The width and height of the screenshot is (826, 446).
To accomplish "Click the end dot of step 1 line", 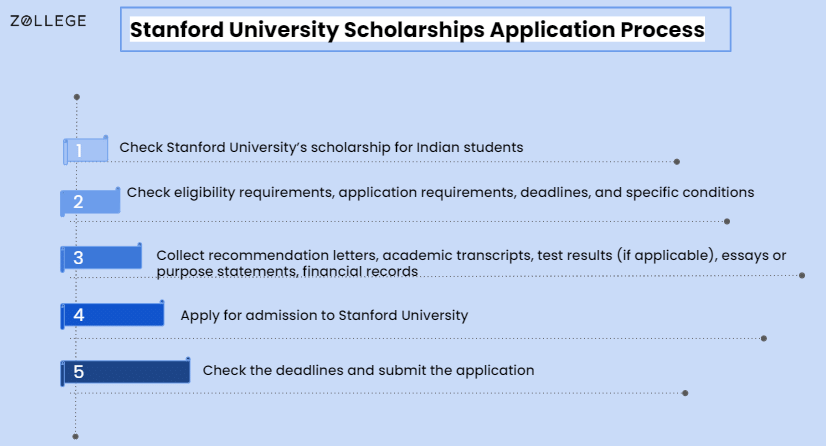I will (x=677, y=162).
